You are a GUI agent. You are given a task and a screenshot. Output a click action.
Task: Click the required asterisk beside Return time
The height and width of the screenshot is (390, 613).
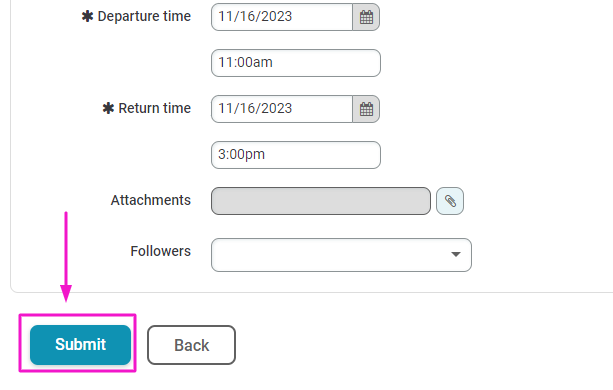[x=108, y=108]
